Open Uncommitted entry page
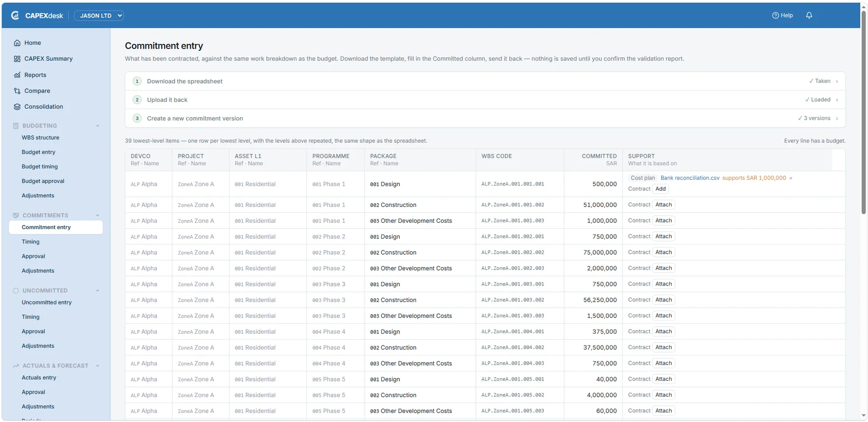Image resolution: width=868 pixels, height=422 pixels. pos(47,303)
